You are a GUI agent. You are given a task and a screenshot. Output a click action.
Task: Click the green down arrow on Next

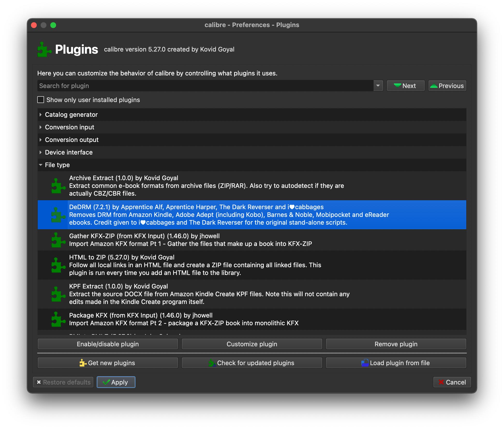tap(397, 86)
